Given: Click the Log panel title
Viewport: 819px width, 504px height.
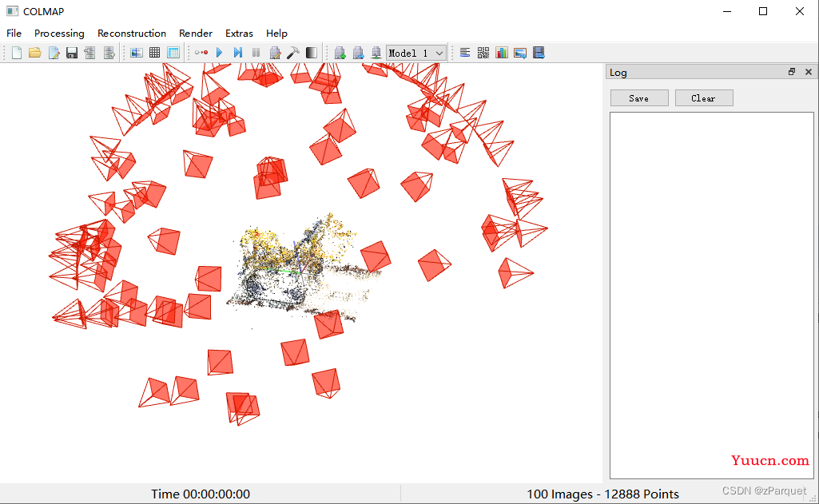Looking at the screenshot, I should pos(618,73).
